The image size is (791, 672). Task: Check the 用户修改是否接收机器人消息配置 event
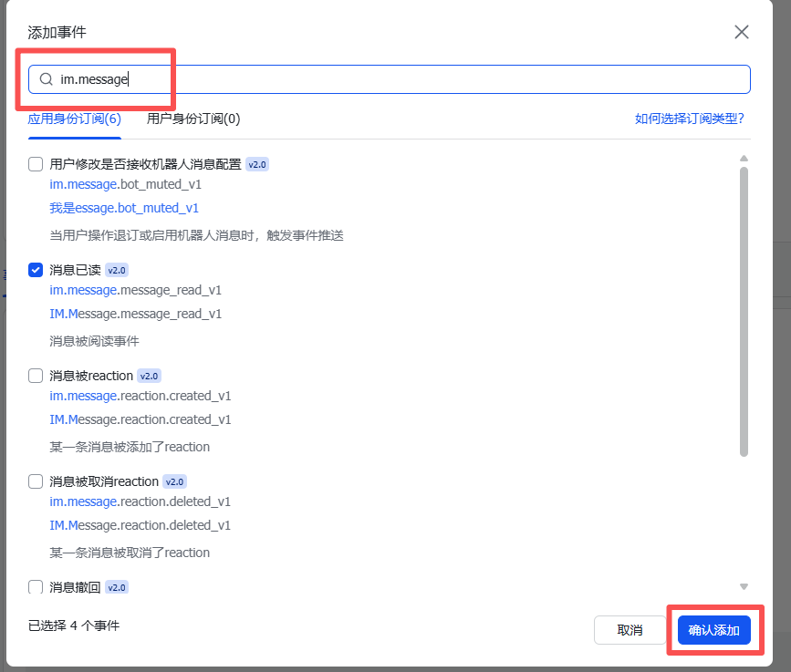(35, 163)
